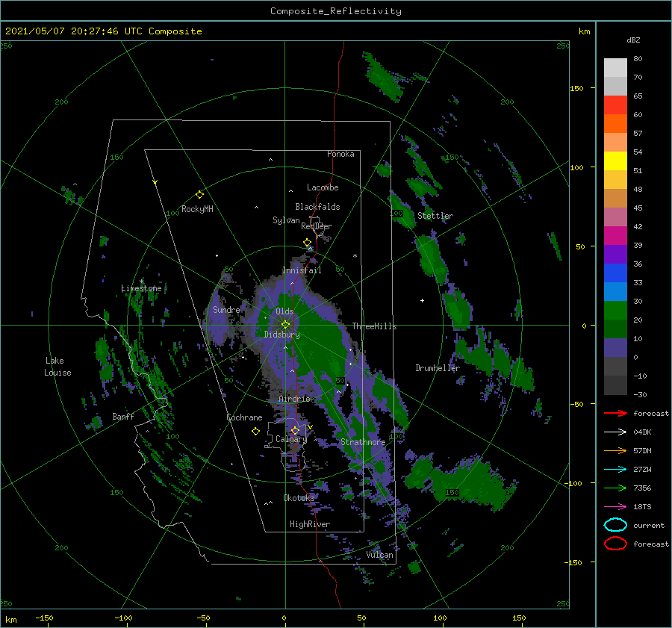The height and width of the screenshot is (628, 672).
Task: Click the Olds town label
Action: click(x=284, y=311)
